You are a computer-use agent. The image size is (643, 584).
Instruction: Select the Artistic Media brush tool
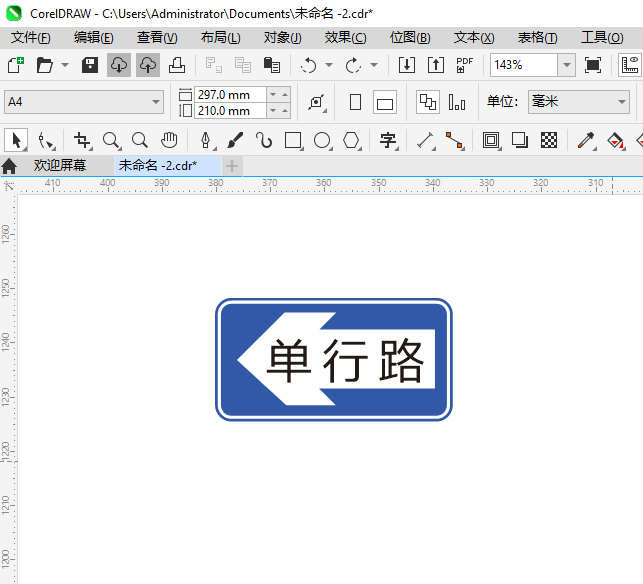tap(235, 140)
